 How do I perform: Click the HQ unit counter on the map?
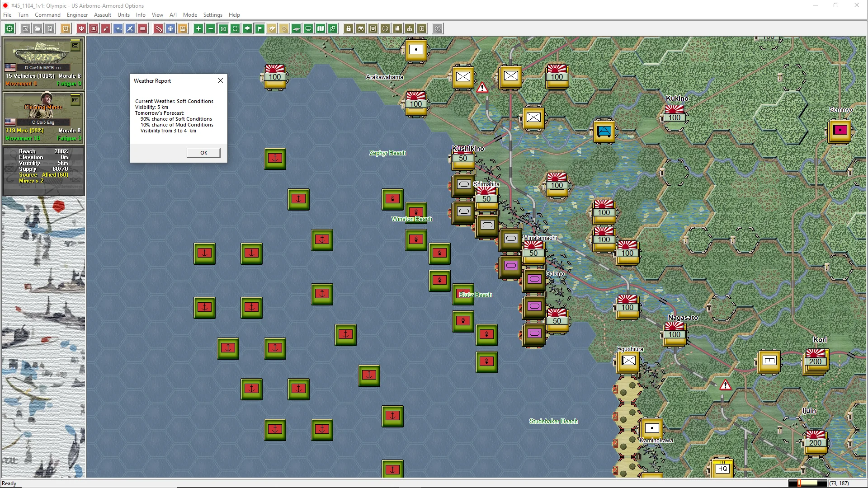(x=722, y=469)
